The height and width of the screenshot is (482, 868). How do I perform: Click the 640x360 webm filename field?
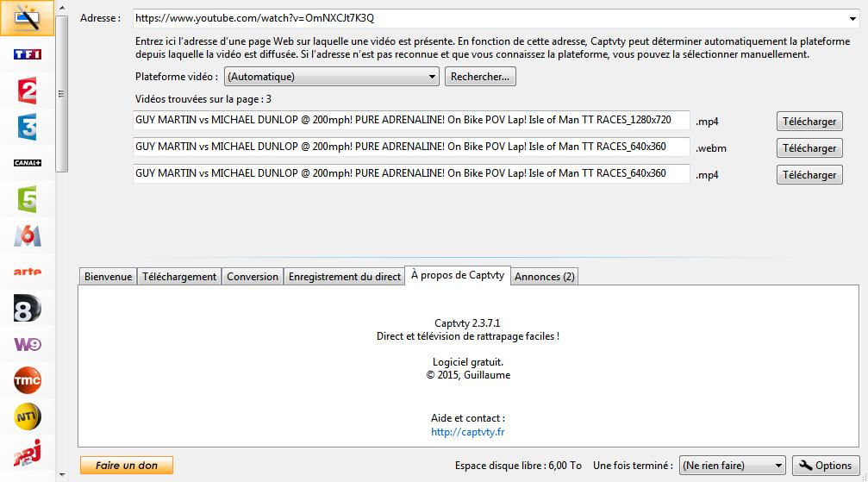coord(411,147)
